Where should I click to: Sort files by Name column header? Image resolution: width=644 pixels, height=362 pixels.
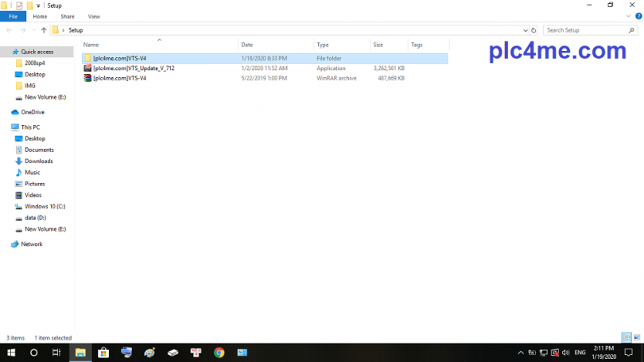91,45
